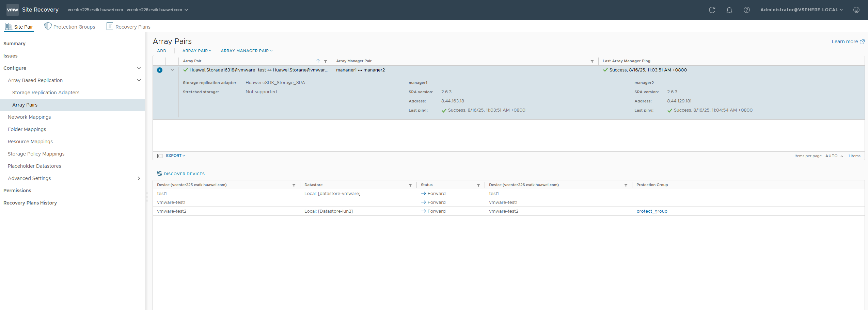
Task: Filter the Array Pair column
Action: pyautogui.click(x=326, y=61)
